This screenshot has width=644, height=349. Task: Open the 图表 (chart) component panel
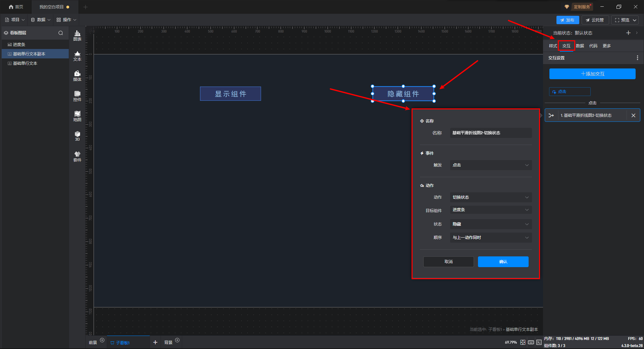(x=77, y=36)
